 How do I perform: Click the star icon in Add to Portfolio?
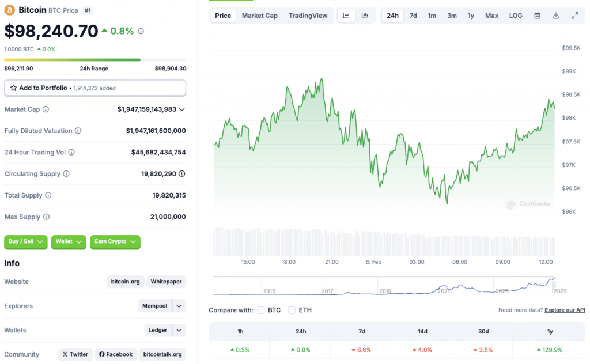14,88
